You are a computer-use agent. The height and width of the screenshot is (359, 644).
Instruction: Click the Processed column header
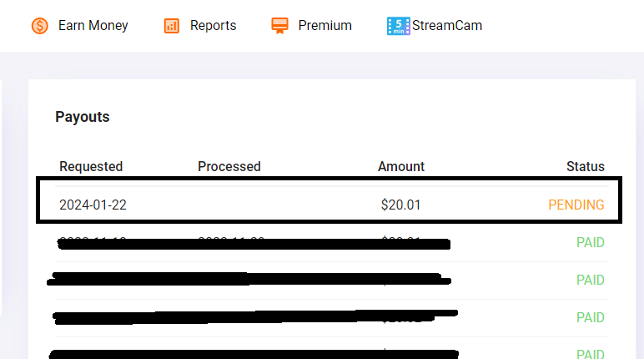click(229, 167)
